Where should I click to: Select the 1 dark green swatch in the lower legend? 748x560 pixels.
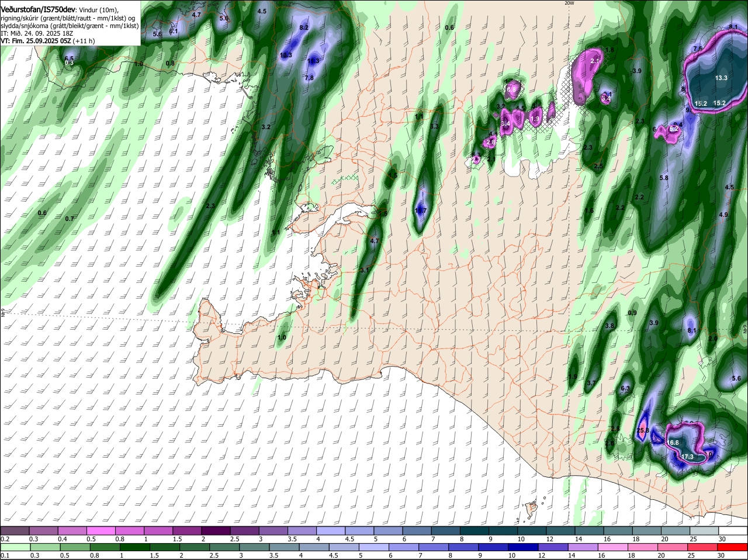[136, 547]
